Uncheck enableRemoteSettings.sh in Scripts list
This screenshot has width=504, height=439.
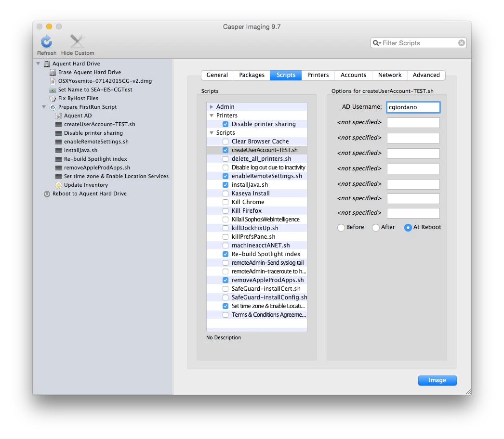click(225, 176)
